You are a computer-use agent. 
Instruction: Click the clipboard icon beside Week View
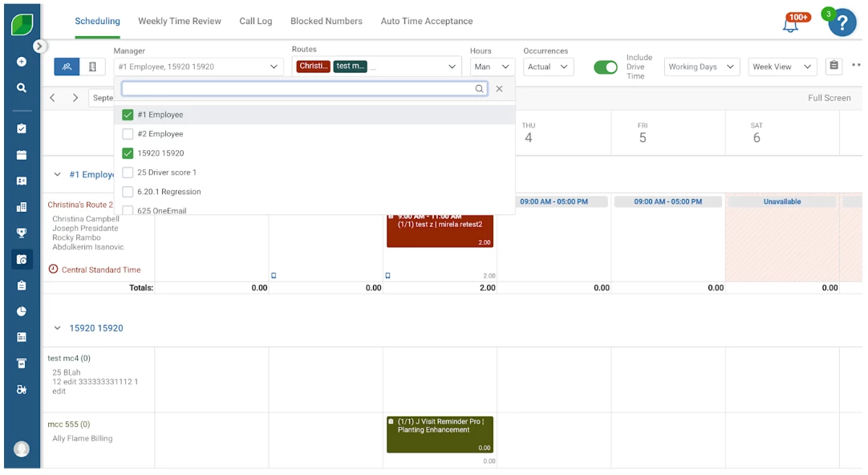pos(834,66)
